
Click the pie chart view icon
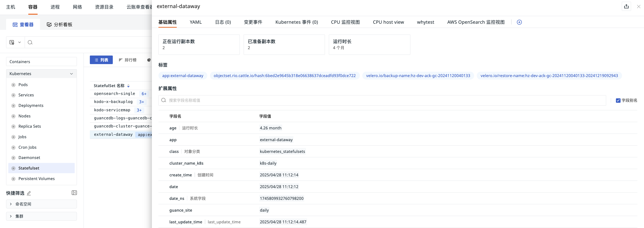click(x=149, y=60)
